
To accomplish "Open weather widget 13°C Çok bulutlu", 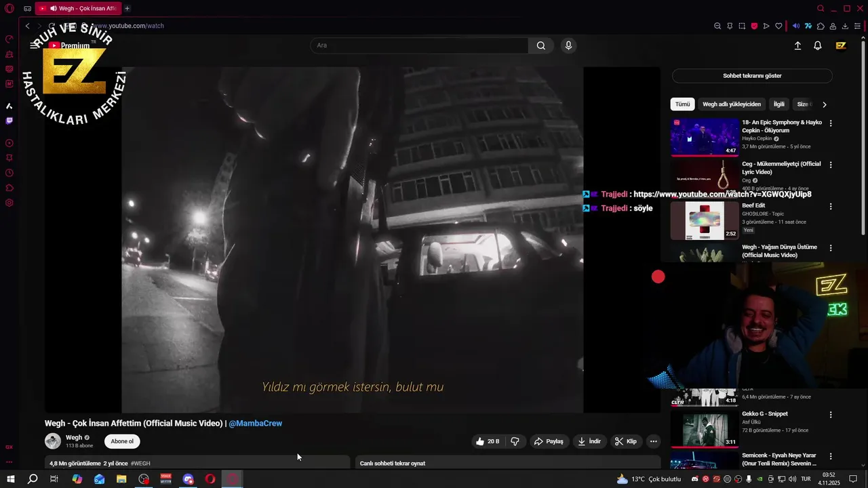I will [648, 479].
